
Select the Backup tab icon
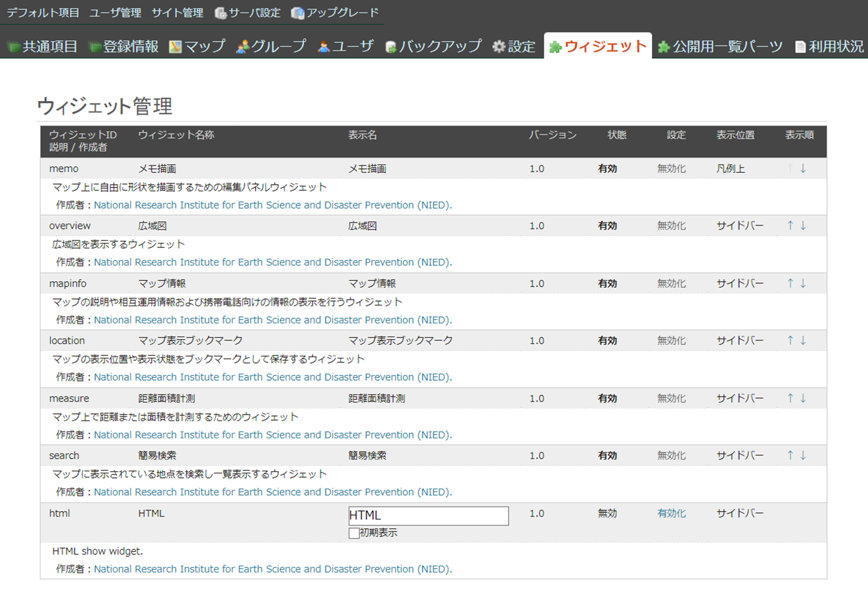pyautogui.click(x=391, y=47)
